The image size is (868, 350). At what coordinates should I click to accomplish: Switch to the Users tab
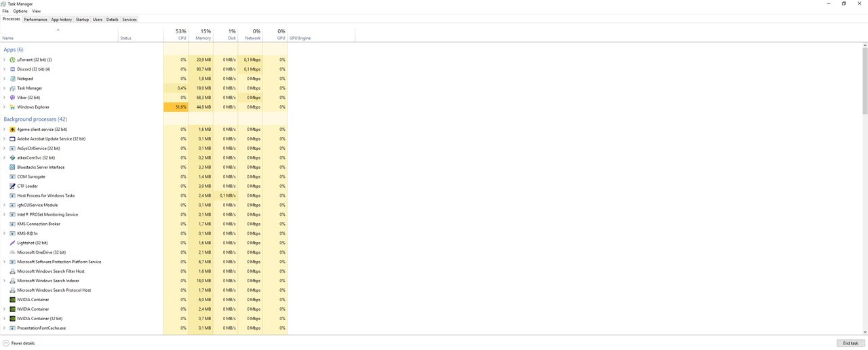(98, 20)
